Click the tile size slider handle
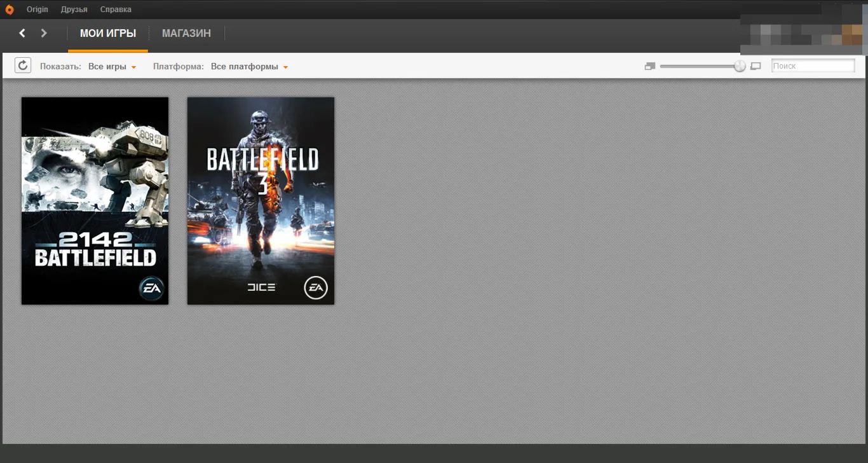The height and width of the screenshot is (463, 868). pos(740,65)
